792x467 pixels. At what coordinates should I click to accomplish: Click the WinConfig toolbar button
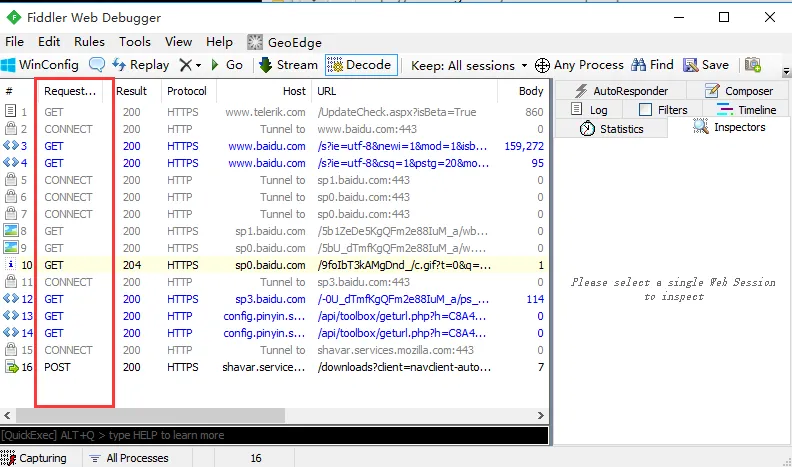[40, 65]
